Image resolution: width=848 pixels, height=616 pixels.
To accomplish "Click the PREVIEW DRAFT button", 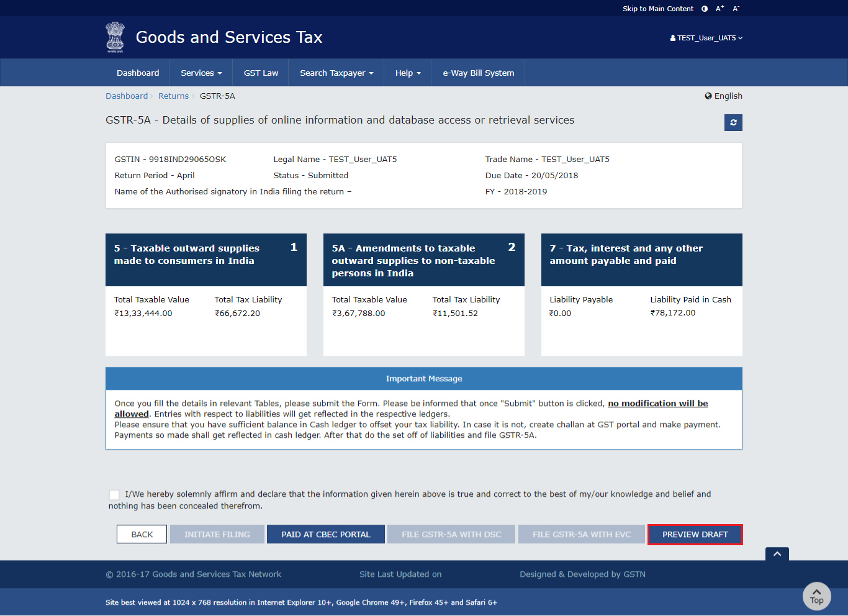I will coord(695,535).
